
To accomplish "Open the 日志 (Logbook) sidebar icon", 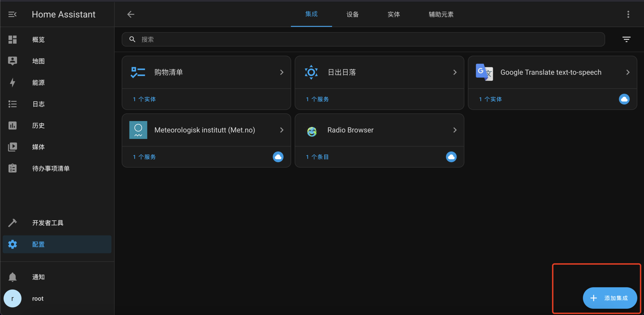I will [12, 104].
